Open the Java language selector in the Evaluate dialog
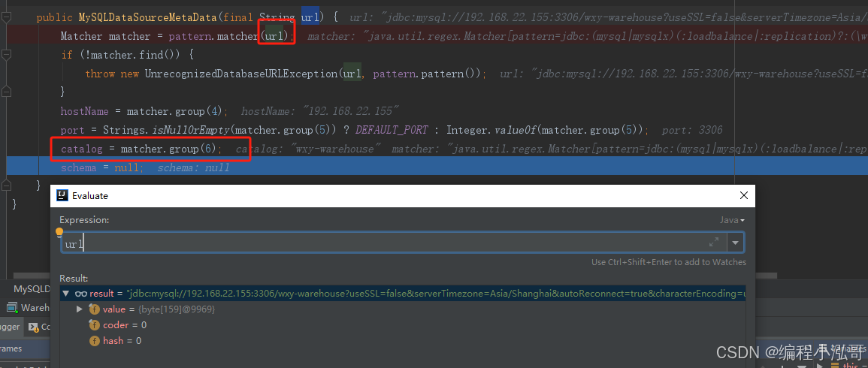Image resolution: width=868 pixels, height=368 pixels. click(x=732, y=220)
